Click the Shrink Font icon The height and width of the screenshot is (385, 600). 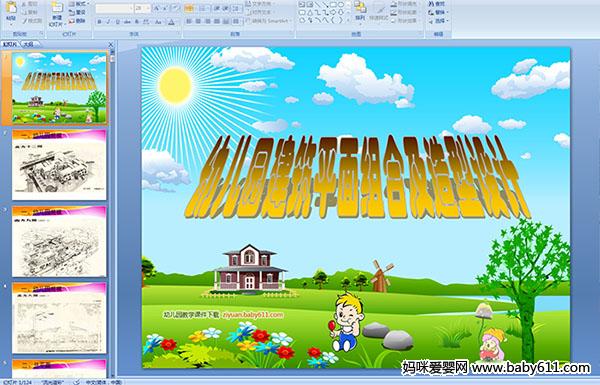[x=165, y=8]
